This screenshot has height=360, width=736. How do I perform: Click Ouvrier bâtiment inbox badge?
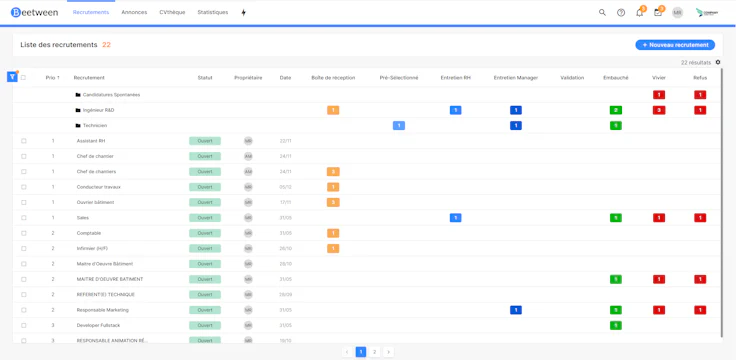tap(333, 202)
